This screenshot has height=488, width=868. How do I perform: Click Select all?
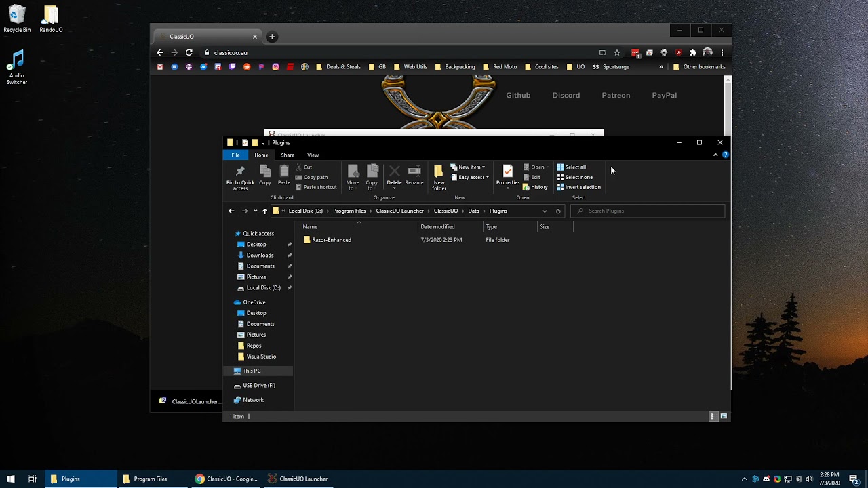click(571, 167)
